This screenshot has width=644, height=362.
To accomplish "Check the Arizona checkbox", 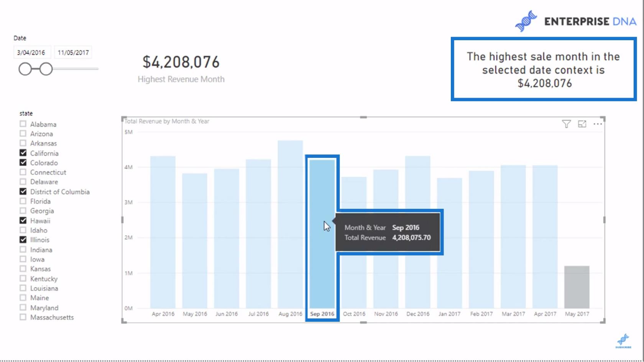I will point(23,133).
